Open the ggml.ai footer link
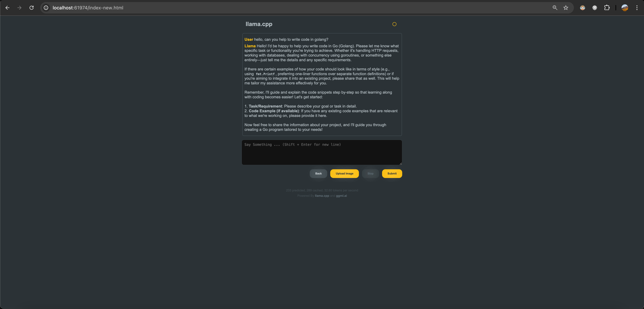The image size is (644, 309). [x=341, y=196]
